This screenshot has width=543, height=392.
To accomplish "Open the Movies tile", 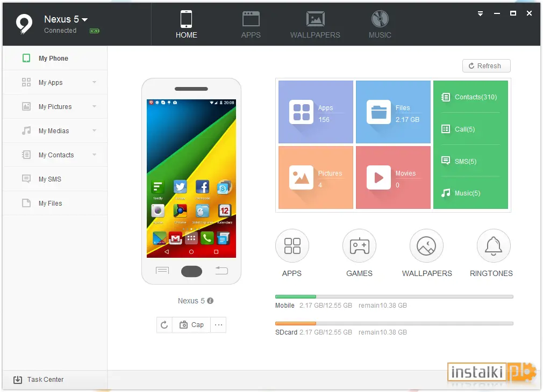I will click(393, 178).
